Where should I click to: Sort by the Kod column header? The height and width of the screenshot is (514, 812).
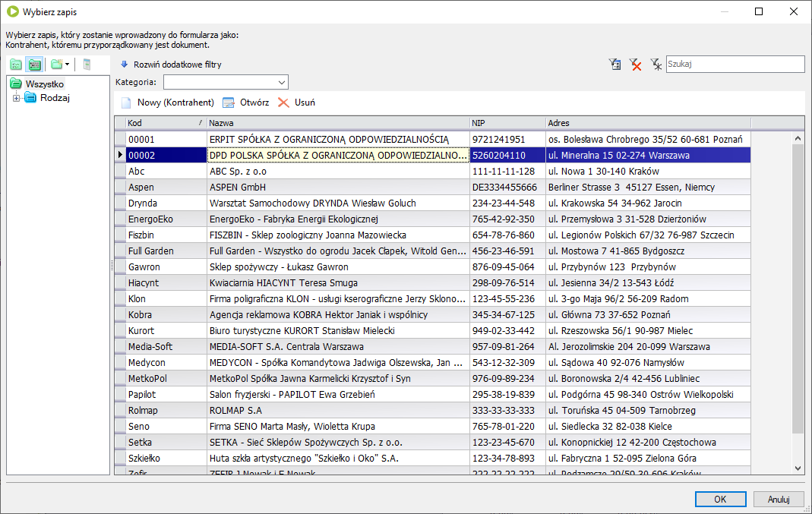(x=166, y=123)
